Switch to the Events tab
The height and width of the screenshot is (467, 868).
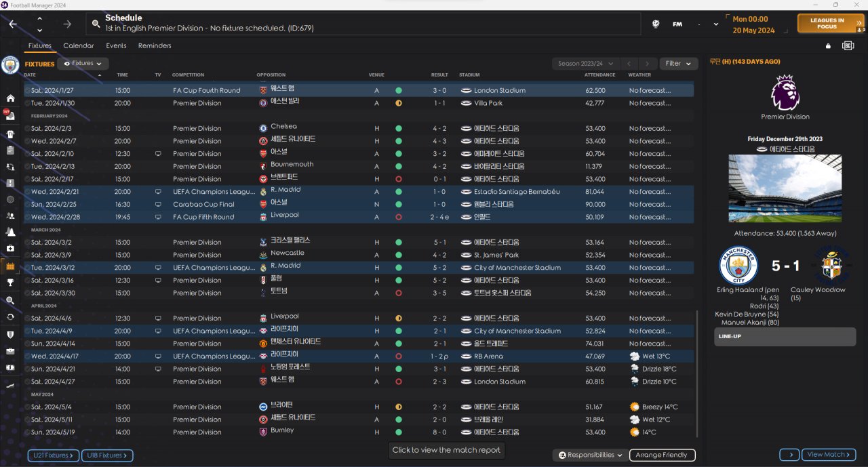point(116,45)
